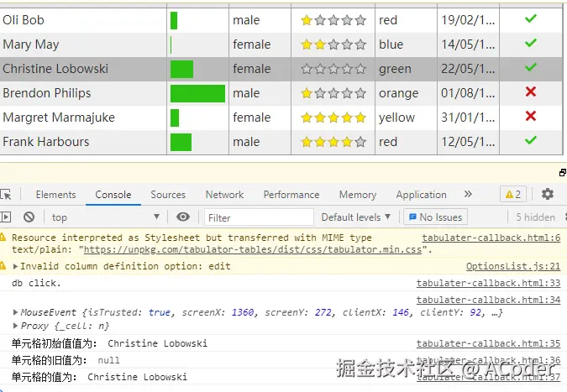Viewport: 567px width, 392px height.
Task: Expand the Proxy {_cell: n} object
Action: 15,326
